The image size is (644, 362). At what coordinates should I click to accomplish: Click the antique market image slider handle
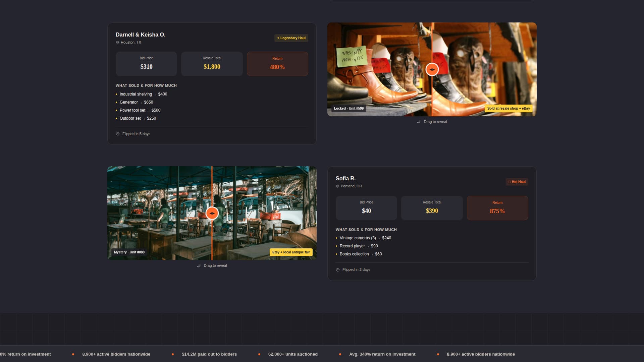[212, 213]
